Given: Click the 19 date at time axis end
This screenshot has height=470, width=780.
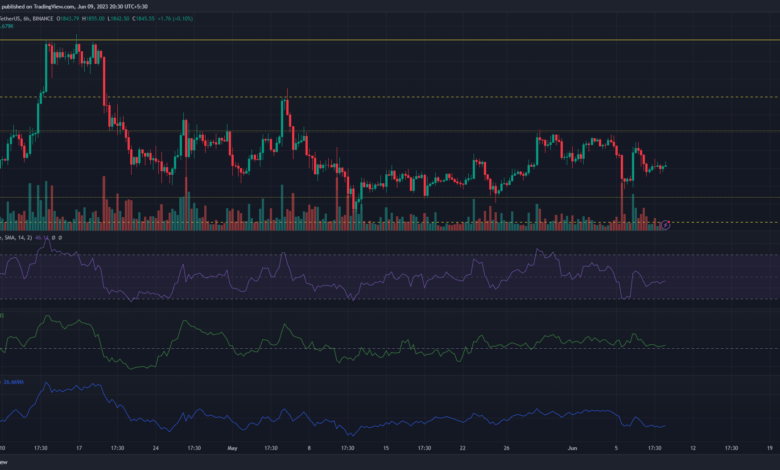Looking at the screenshot, I should point(771,449).
